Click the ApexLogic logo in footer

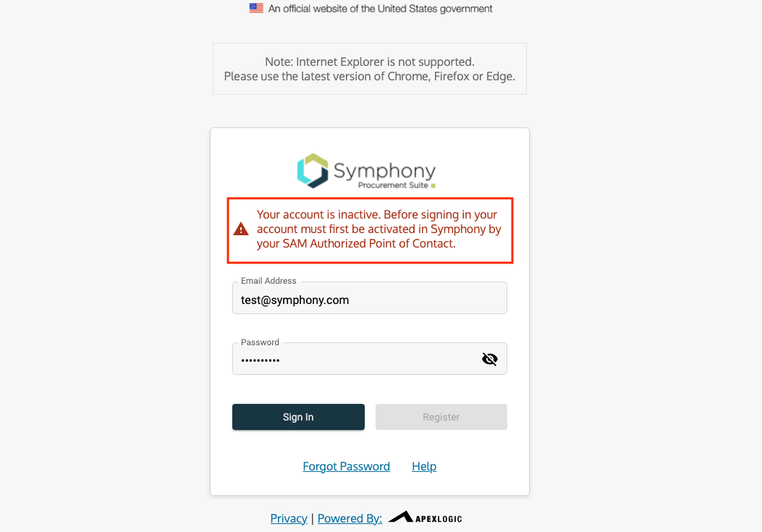point(426,517)
